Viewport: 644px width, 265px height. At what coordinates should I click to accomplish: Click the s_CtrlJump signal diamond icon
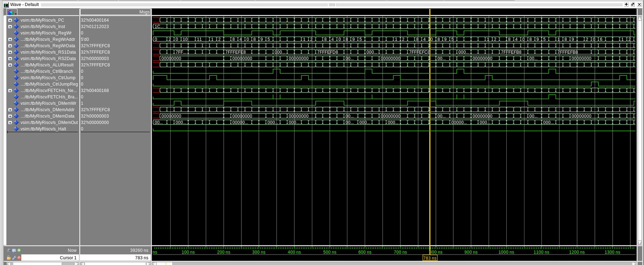[x=16, y=78]
